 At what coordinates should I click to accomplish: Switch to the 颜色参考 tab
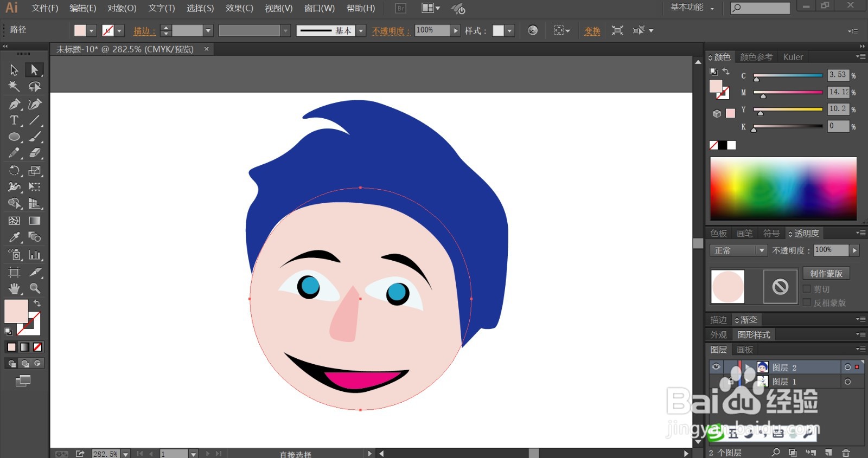756,57
